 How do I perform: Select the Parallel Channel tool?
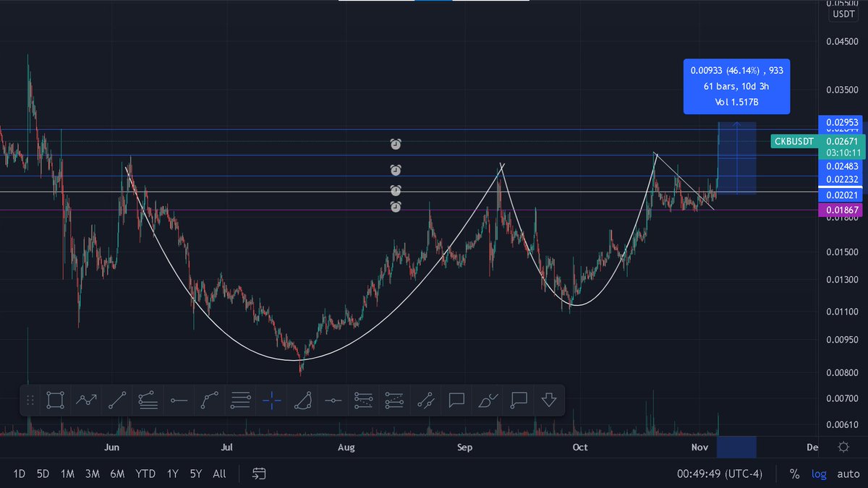coord(425,400)
